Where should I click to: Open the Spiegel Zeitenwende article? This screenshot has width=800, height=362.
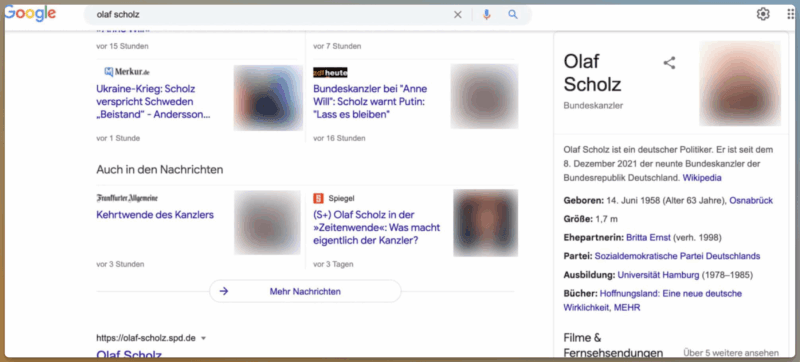pos(377,227)
